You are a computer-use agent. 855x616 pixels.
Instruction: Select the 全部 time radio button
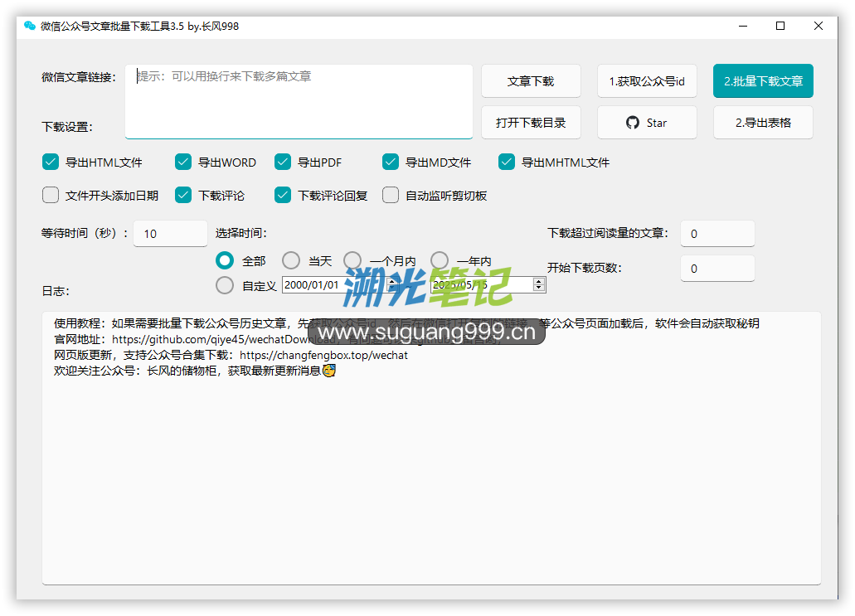(x=225, y=260)
